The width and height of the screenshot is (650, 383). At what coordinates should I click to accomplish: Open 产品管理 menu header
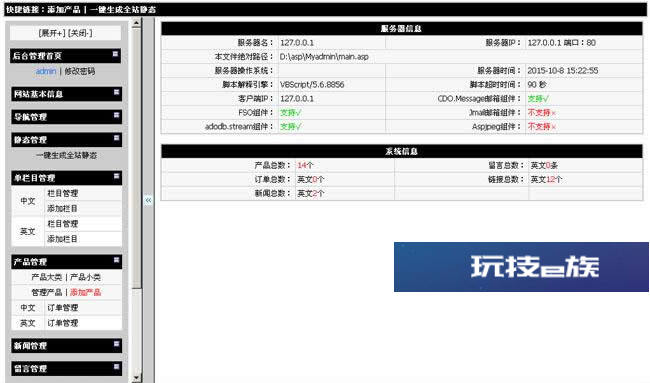click(66, 262)
